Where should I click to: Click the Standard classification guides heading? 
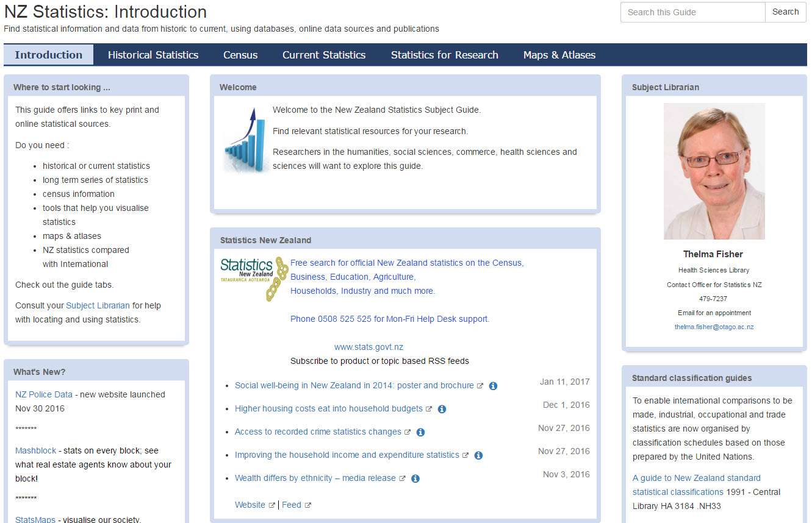692,378
